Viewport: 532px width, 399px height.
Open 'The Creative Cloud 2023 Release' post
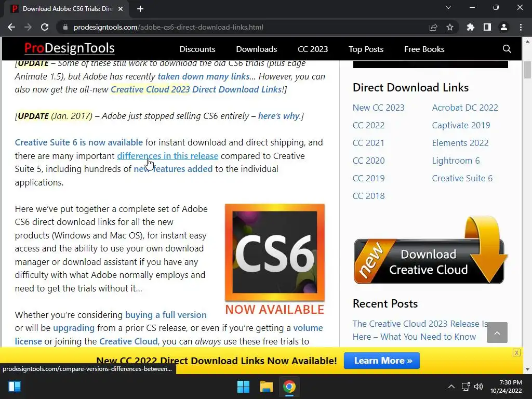420,330
